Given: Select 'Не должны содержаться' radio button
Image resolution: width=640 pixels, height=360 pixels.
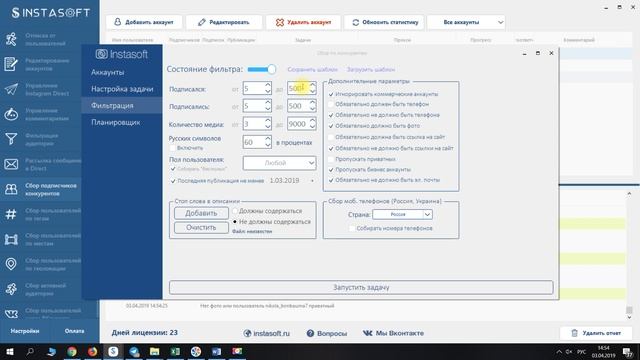Looking at the screenshot, I should click(235, 222).
